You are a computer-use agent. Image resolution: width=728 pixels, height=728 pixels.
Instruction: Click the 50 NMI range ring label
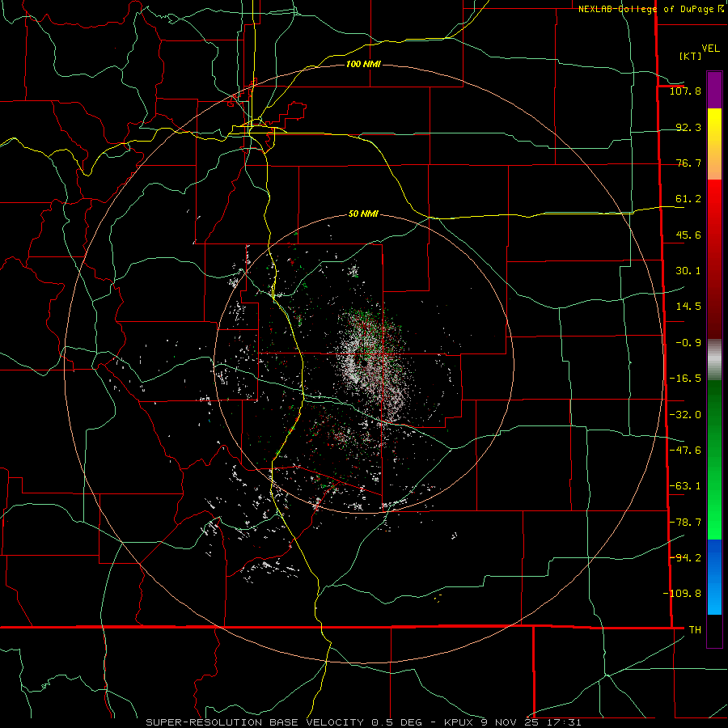[x=363, y=214]
